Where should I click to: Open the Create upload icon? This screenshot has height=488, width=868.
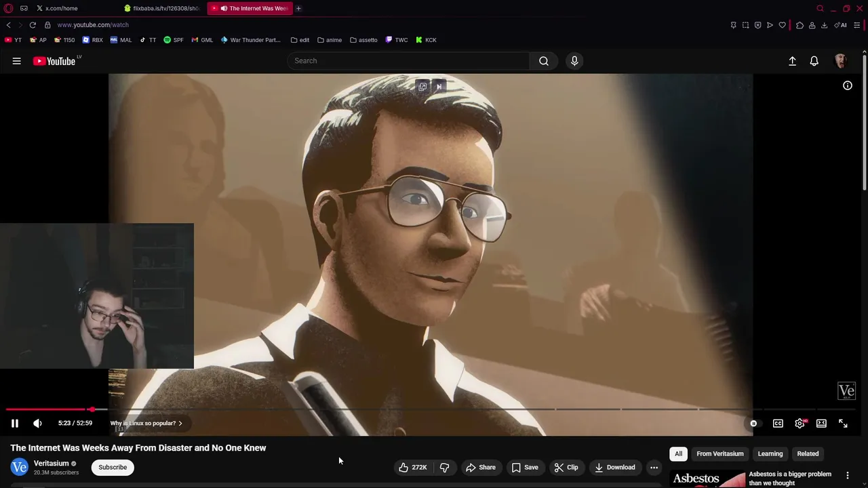pos(792,61)
